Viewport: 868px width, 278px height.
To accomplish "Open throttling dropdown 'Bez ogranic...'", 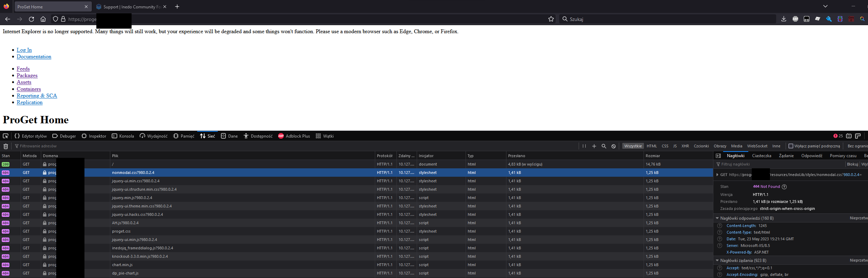I will 857,146.
